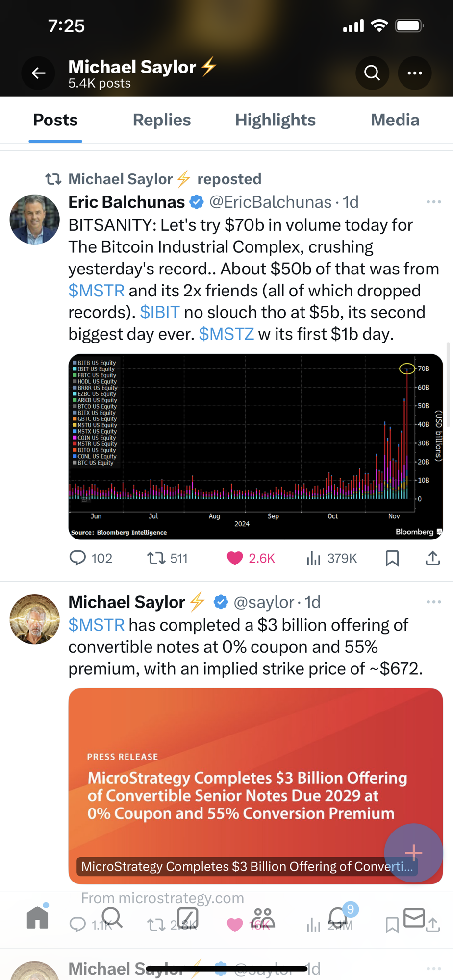The image size is (453, 980).
Task: Open profile more options menu
Action: pos(415,73)
